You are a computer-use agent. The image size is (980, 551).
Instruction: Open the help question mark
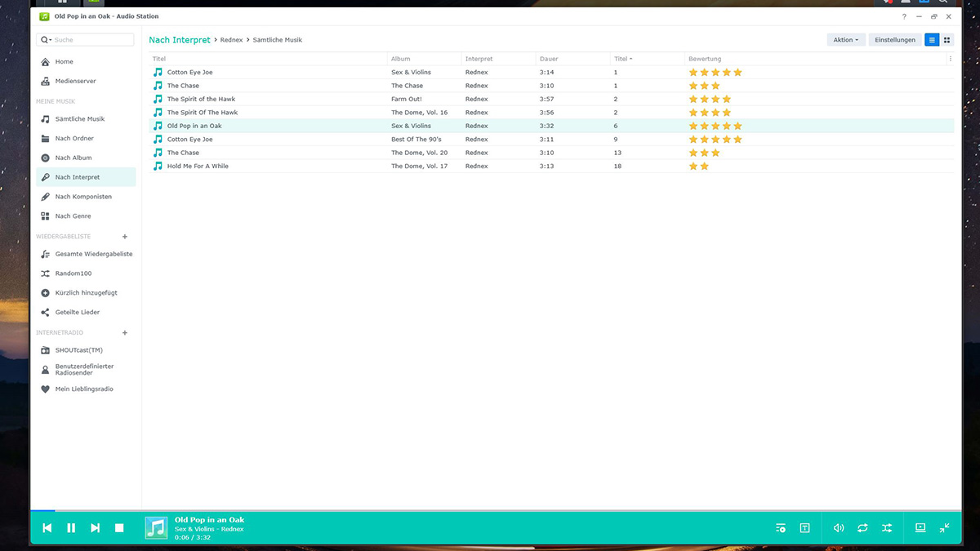pyautogui.click(x=904, y=16)
